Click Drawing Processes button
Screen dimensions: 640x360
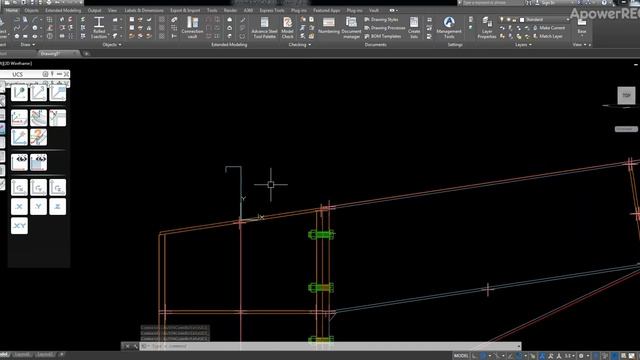pos(384,28)
